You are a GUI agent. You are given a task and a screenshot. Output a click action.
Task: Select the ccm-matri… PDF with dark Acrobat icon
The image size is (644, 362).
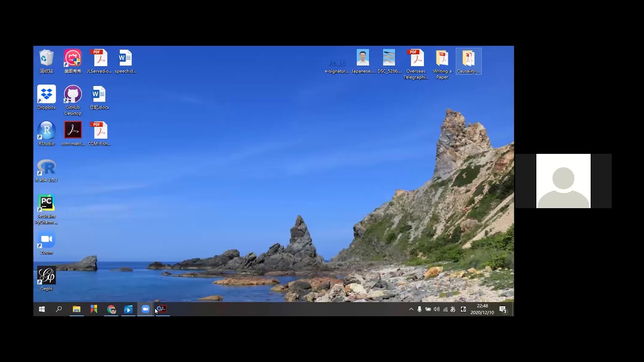[x=72, y=134]
